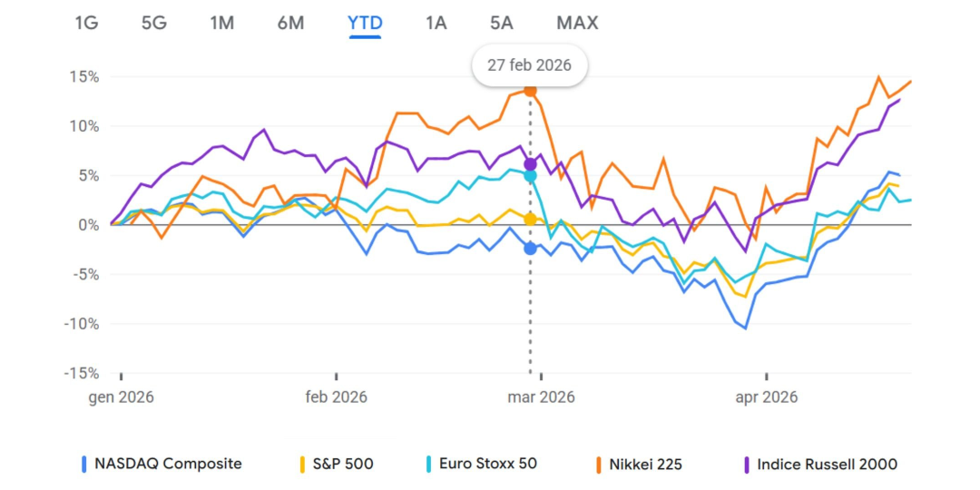The image size is (980, 490).
Task: Click the 27 feb 2026 tooltip
Action: coord(530,66)
